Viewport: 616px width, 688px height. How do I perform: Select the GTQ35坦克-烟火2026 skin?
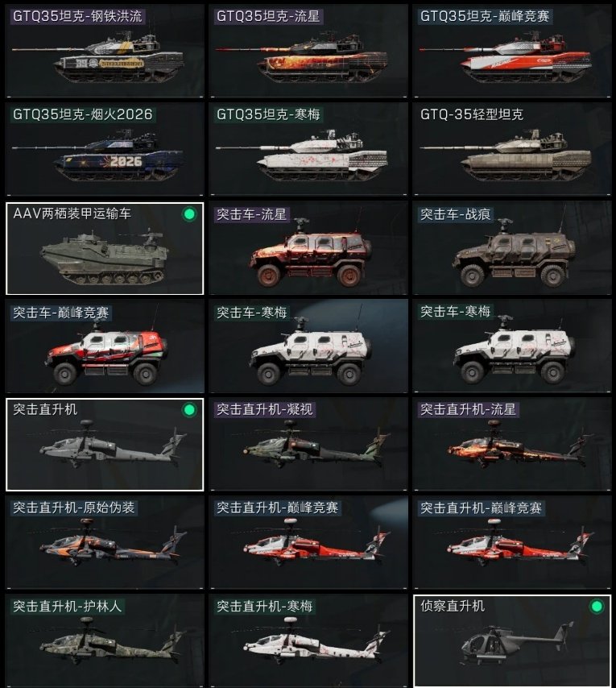105,149
